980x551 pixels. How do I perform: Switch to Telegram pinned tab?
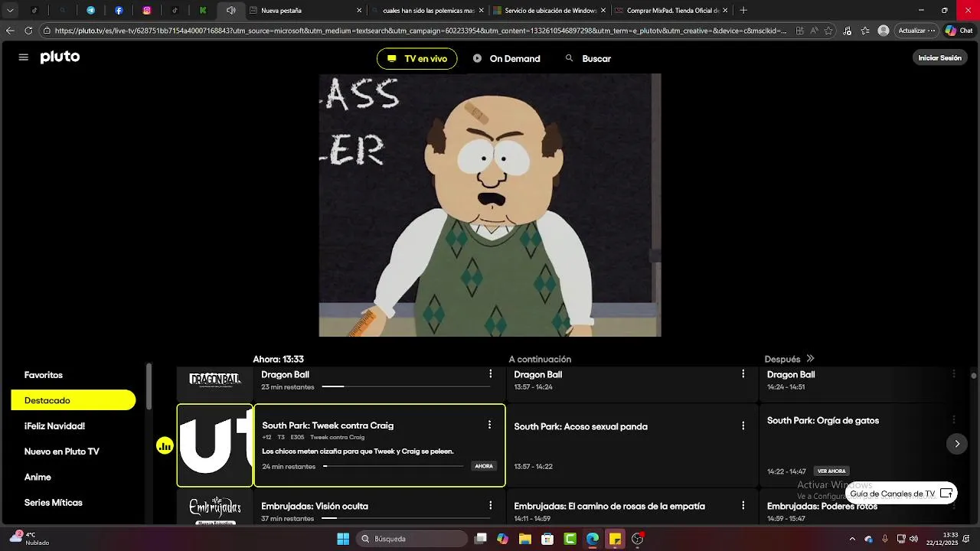(90, 11)
